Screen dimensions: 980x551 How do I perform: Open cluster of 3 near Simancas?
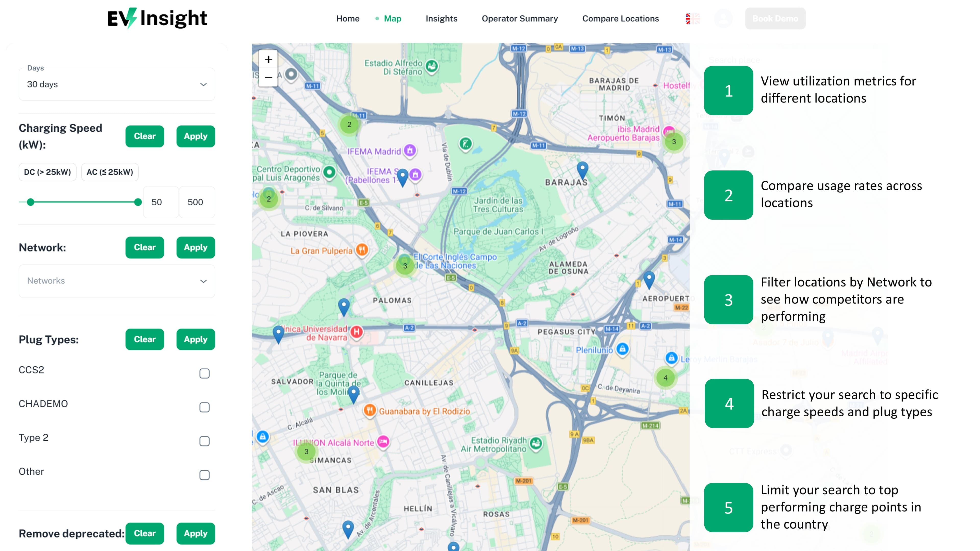click(306, 452)
